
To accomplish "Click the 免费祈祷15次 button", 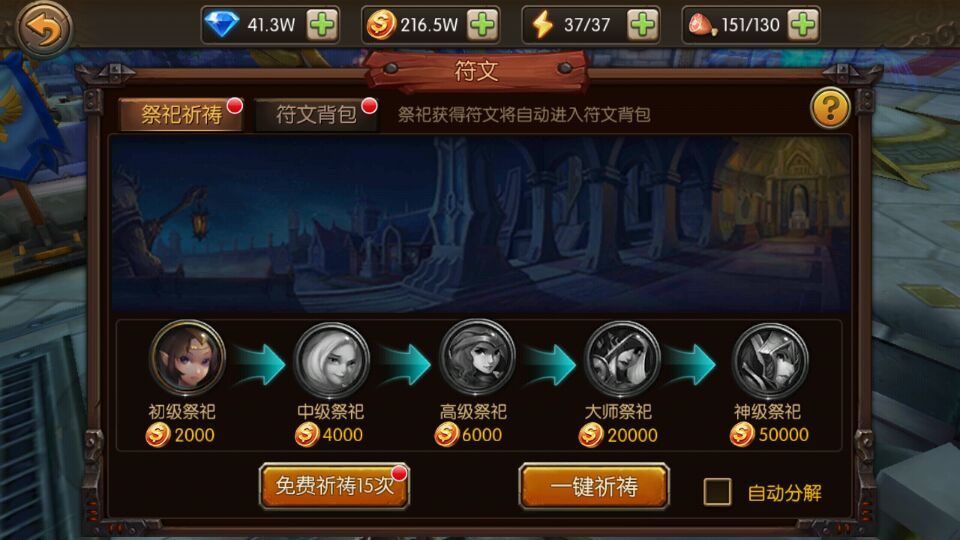I will (x=334, y=486).
